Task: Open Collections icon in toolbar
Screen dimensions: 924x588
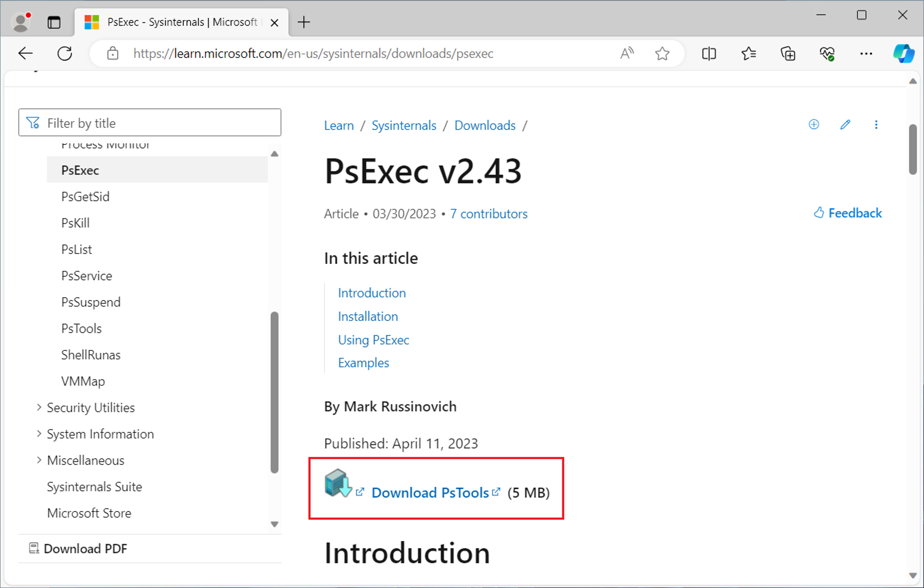Action: 788,53
